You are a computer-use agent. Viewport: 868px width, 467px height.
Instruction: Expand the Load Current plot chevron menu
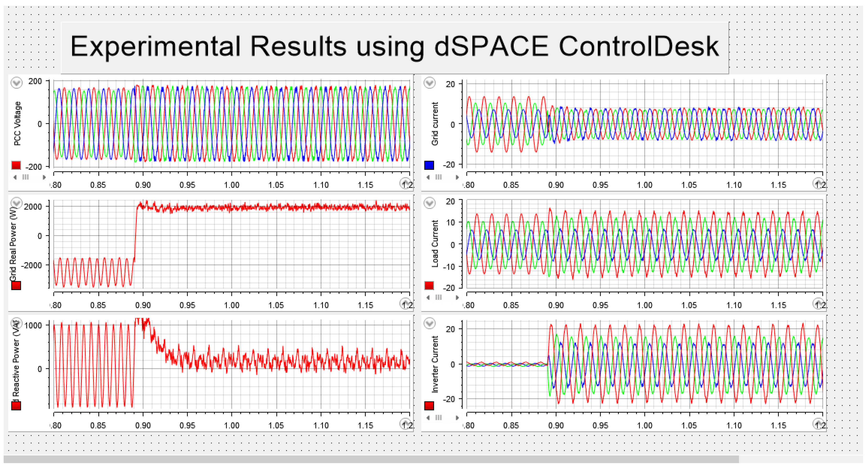point(429,203)
